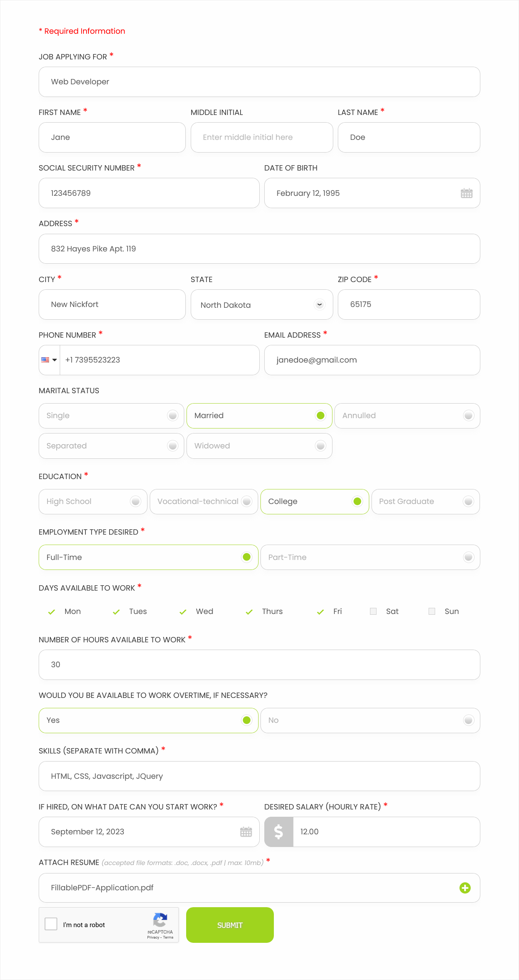Click the US flag country icon
The image size is (519, 980).
click(45, 360)
